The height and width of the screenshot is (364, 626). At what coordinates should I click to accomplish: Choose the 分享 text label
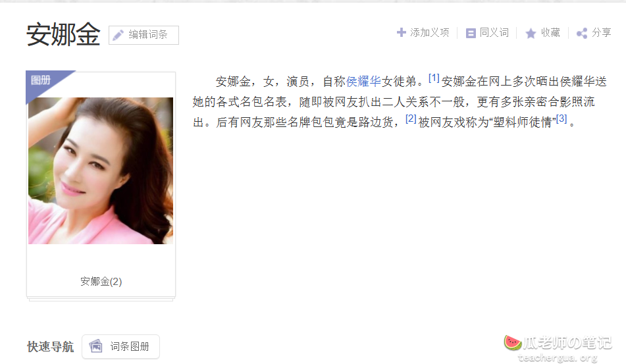[601, 32]
